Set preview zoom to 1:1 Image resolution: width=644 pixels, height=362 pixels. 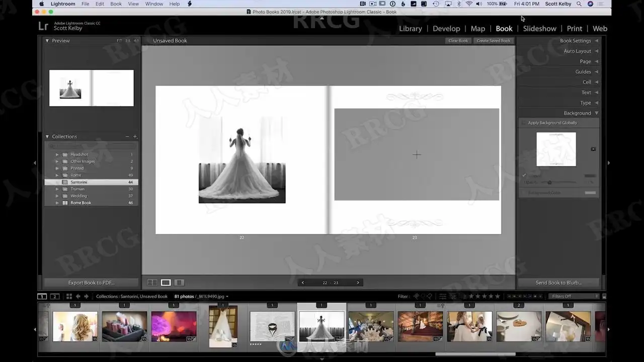pyautogui.click(x=127, y=41)
